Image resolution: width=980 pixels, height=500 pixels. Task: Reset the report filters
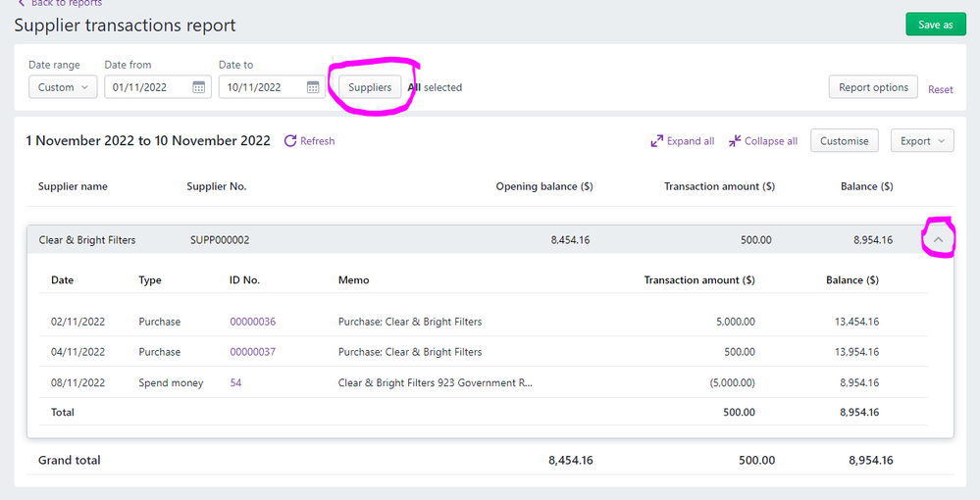point(940,89)
